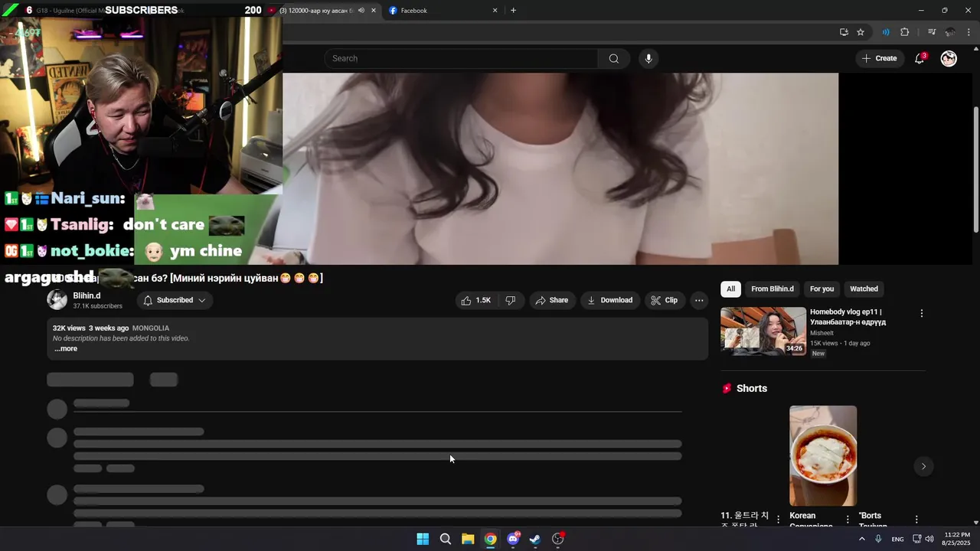Screen dimensions: 980x551
Task: Focus the YouTube Search field
Action: 462,59
